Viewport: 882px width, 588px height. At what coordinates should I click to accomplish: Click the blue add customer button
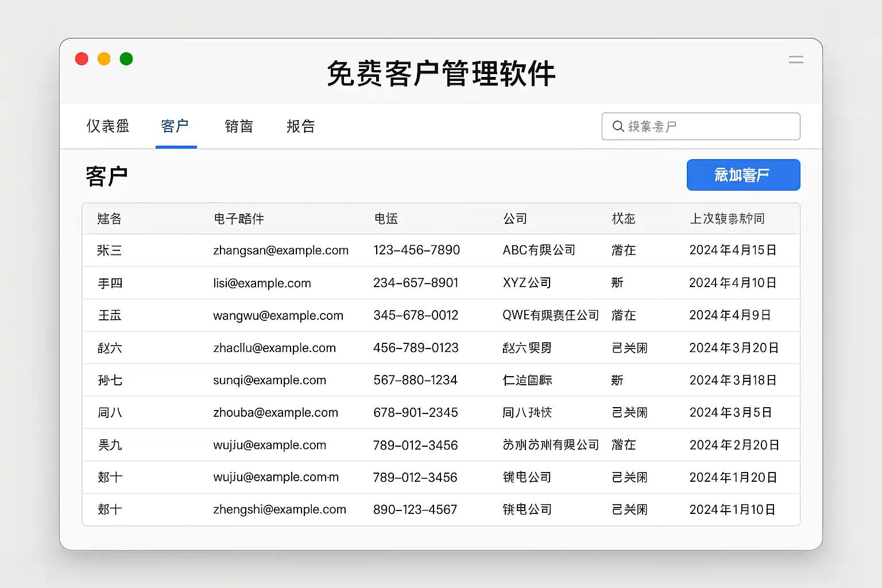click(743, 175)
